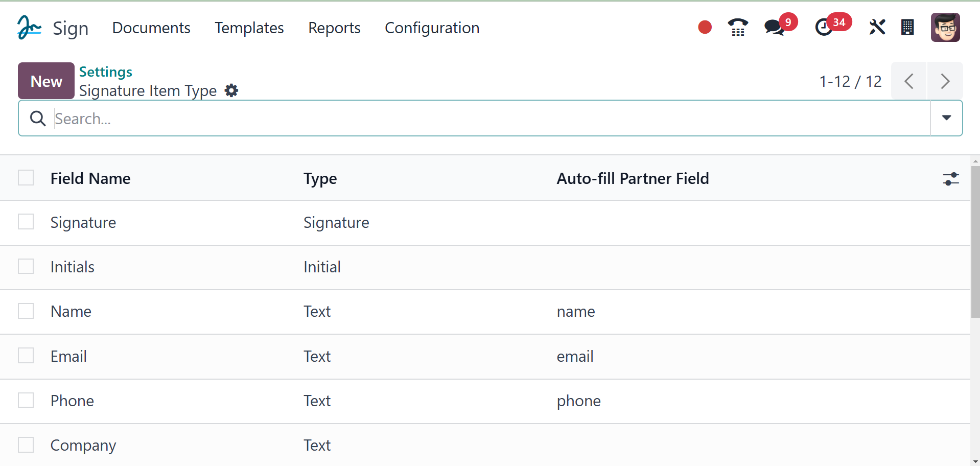Follow the Settings breadcrumb link
Image resolution: width=980 pixels, height=466 pixels.
tap(106, 72)
